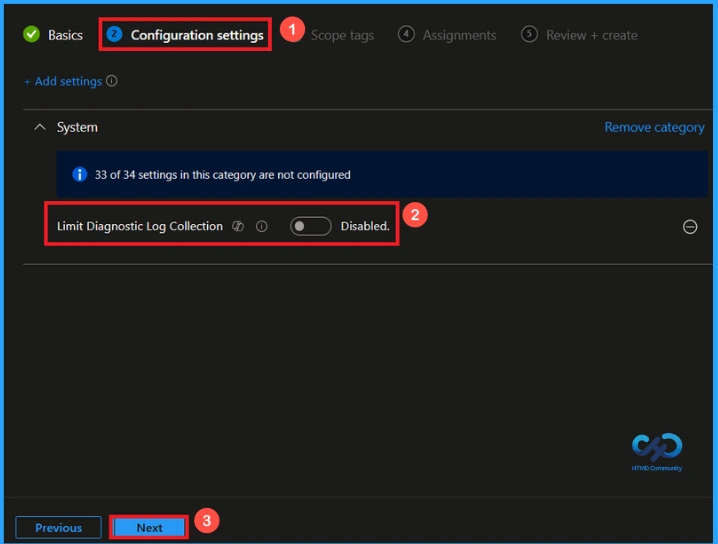The image size is (718, 544).
Task: Click the blue info icon in settings banner
Action: coord(80,174)
